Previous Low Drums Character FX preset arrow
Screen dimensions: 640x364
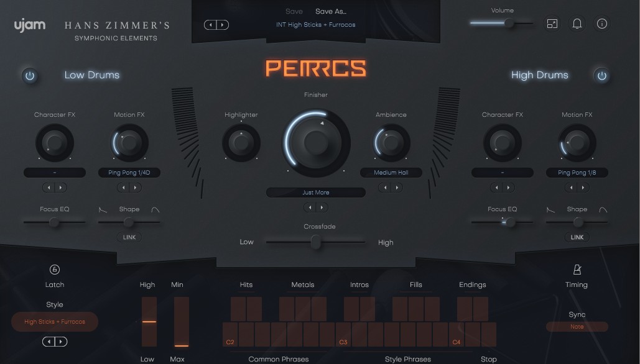[49, 188]
